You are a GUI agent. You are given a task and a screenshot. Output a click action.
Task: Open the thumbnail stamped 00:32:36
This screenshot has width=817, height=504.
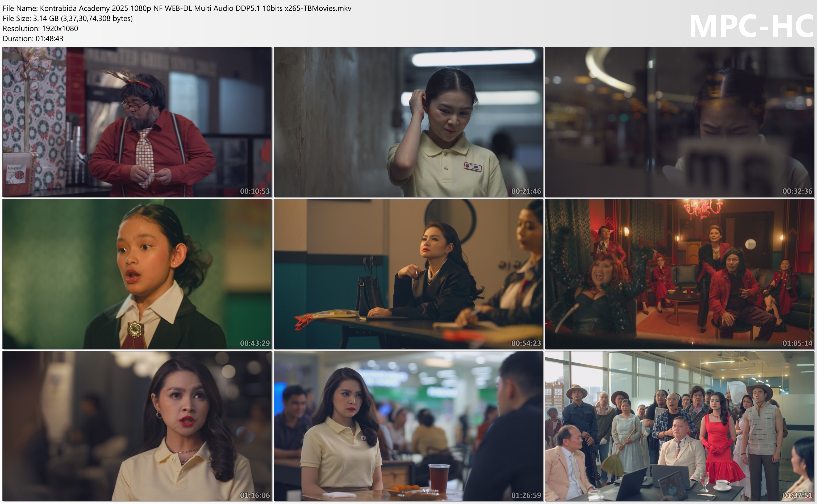click(680, 122)
